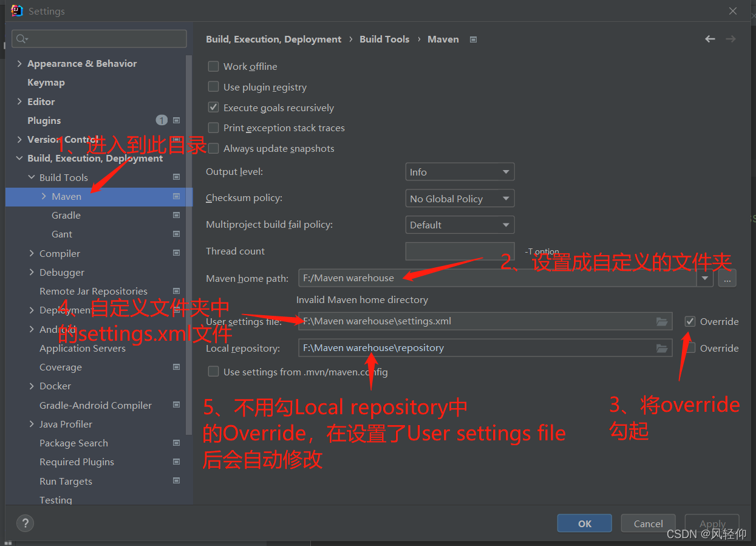Open the Run Targets settings page
Screen dimensions: 756x546
click(66, 481)
